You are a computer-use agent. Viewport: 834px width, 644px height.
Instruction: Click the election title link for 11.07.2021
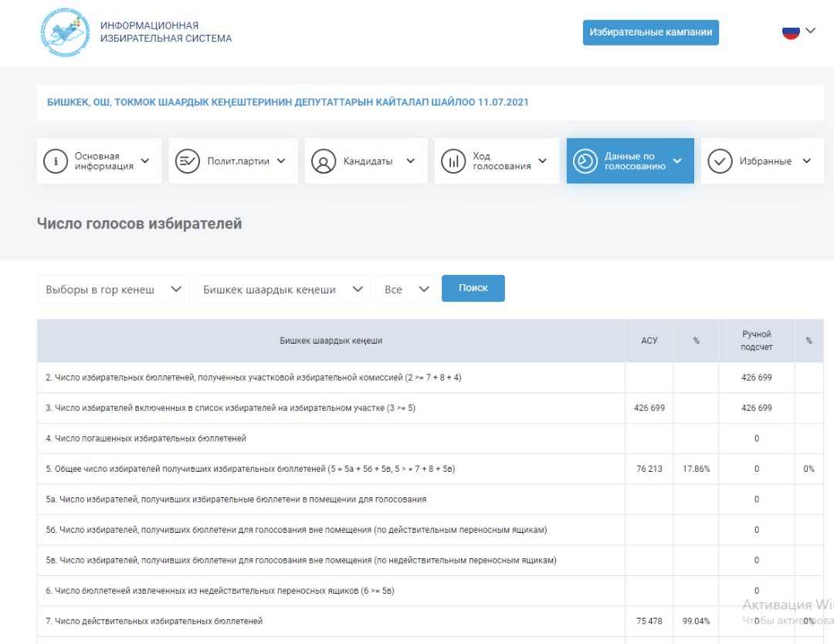click(x=288, y=102)
